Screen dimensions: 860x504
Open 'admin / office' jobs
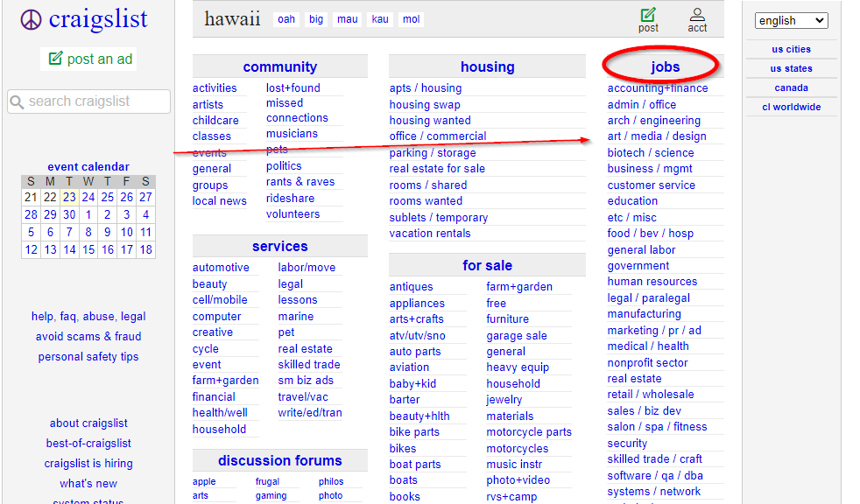click(642, 105)
